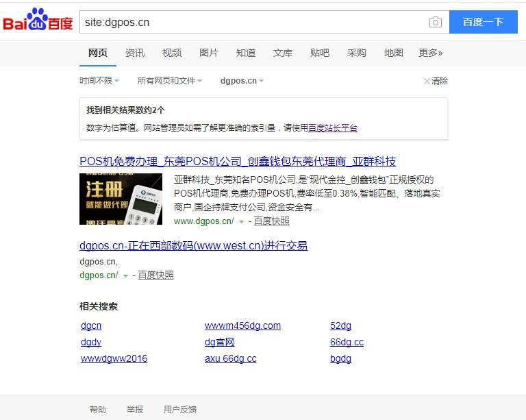Viewport: 526px width, 420px height.
Task: Open the 用户反馈 footer link
Action: tap(180, 410)
